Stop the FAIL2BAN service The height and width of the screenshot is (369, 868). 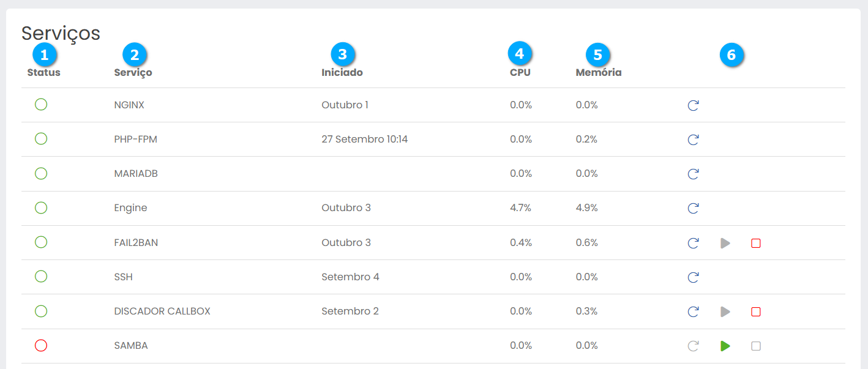click(x=756, y=243)
